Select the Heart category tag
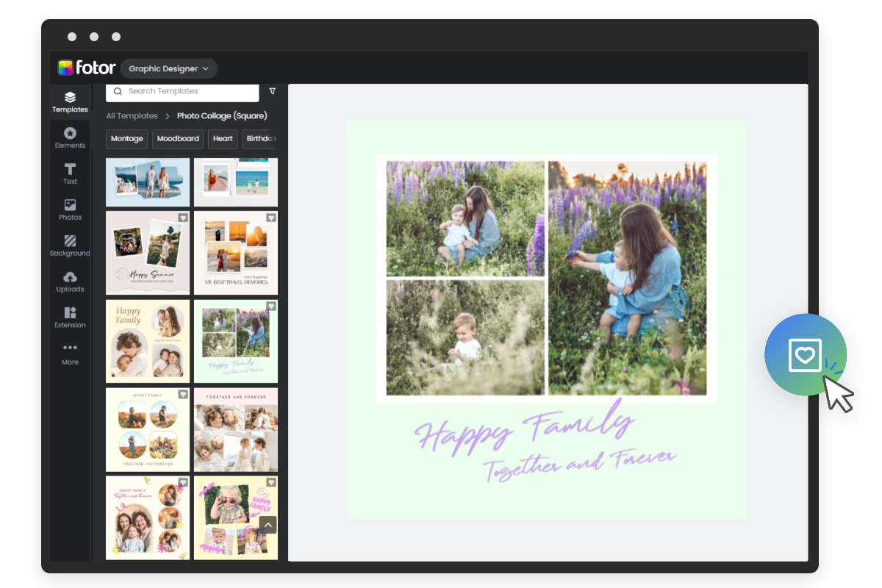 pyautogui.click(x=223, y=139)
